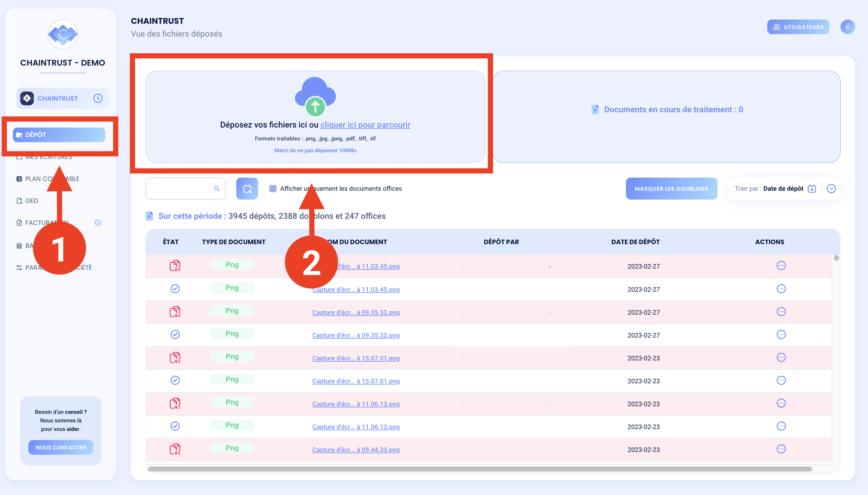Open FACTURATION via its invoice icon
868x495 pixels.
[19, 223]
